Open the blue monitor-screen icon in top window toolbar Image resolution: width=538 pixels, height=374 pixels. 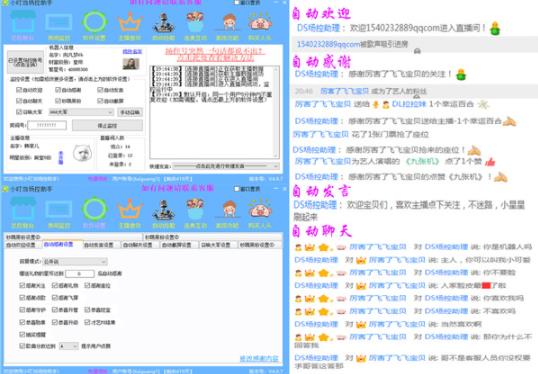click(x=59, y=23)
